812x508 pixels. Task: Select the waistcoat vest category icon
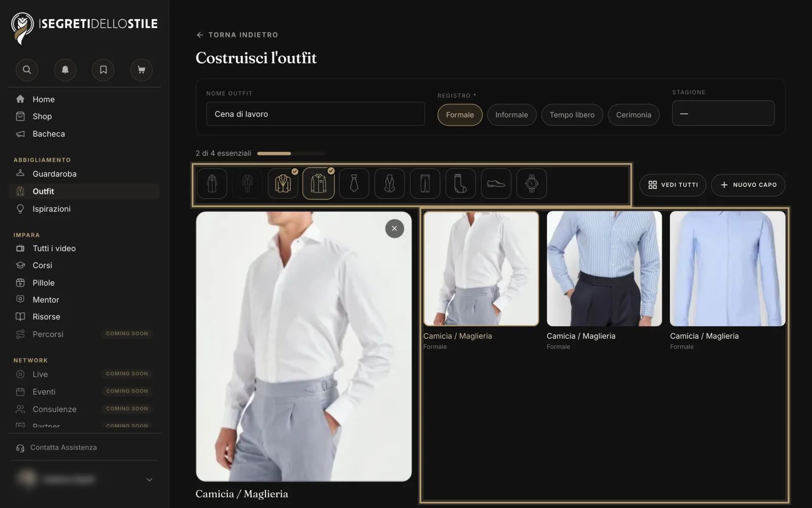tap(389, 183)
